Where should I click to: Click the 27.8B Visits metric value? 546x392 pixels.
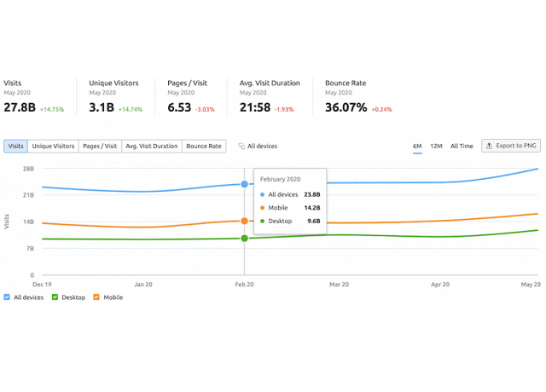click(x=20, y=108)
